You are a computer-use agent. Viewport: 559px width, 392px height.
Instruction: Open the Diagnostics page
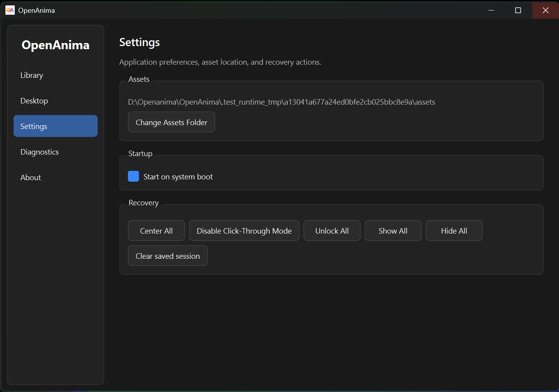click(x=55, y=152)
